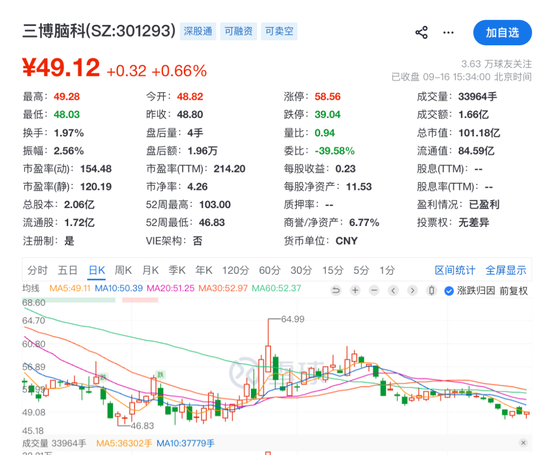Move chart right with right chevron icon

coord(412,290)
